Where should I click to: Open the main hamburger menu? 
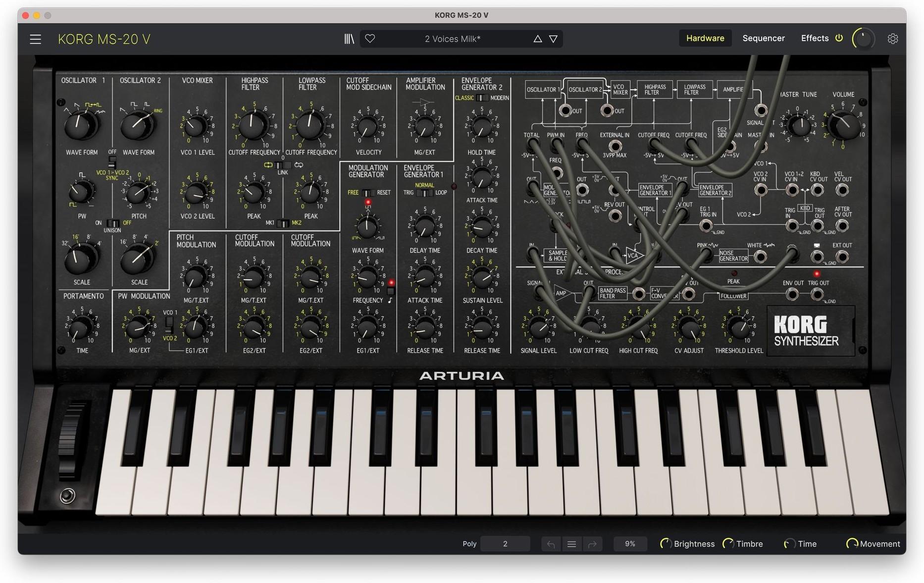point(35,39)
